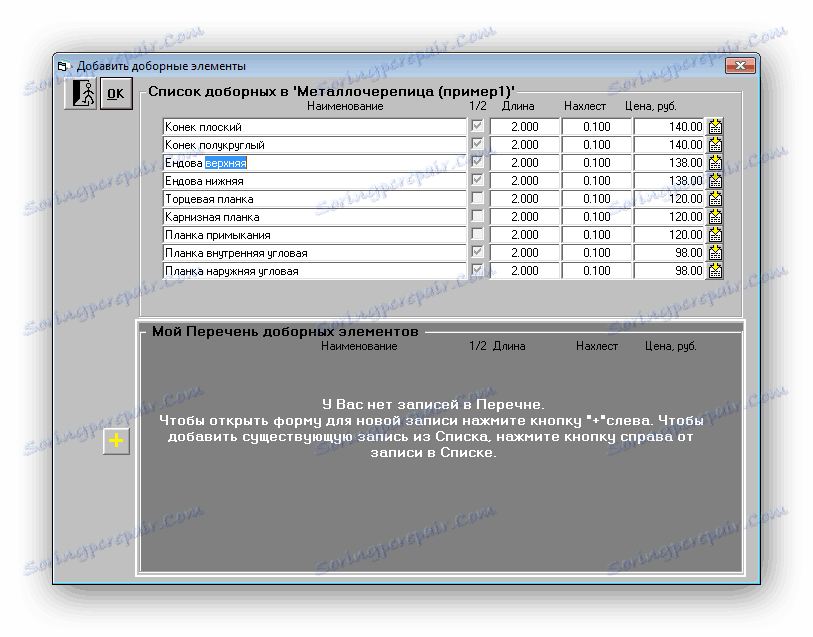Enable 1/2 checkbox for Карнизная планка
Image resolution: width=813 pixels, height=637 pixels.
pos(478,216)
